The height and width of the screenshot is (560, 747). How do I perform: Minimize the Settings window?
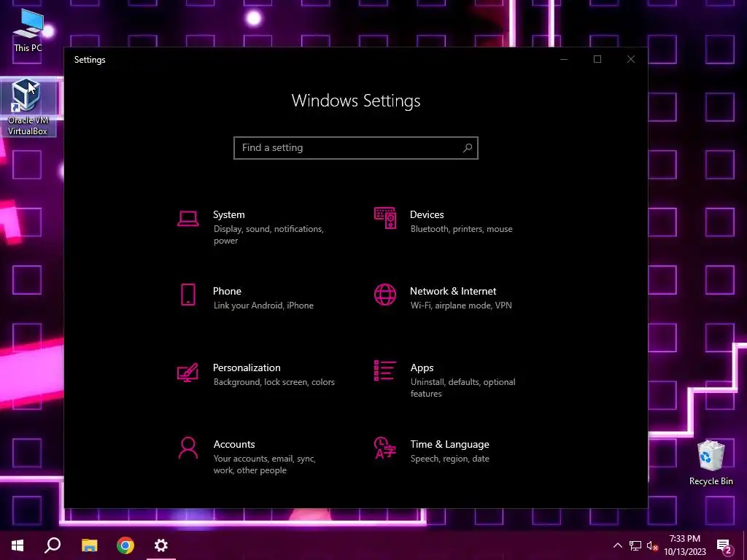[564, 59]
